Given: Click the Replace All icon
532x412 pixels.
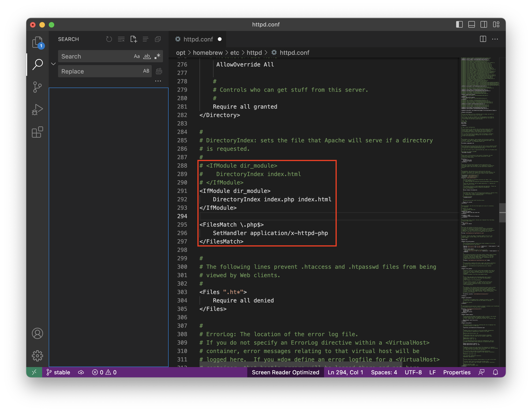Looking at the screenshot, I should (159, 71).
